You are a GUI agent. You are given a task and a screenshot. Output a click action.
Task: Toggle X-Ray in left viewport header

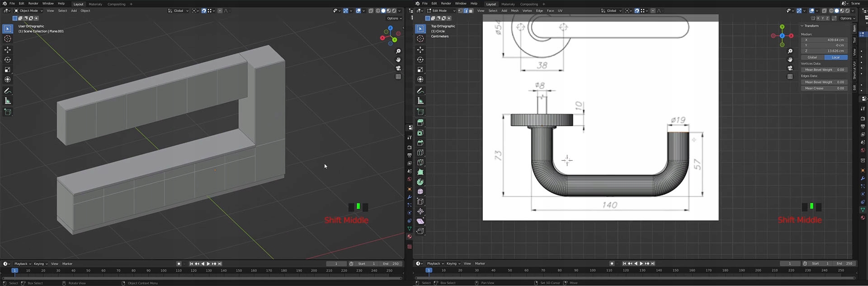[x=371, y=11]
